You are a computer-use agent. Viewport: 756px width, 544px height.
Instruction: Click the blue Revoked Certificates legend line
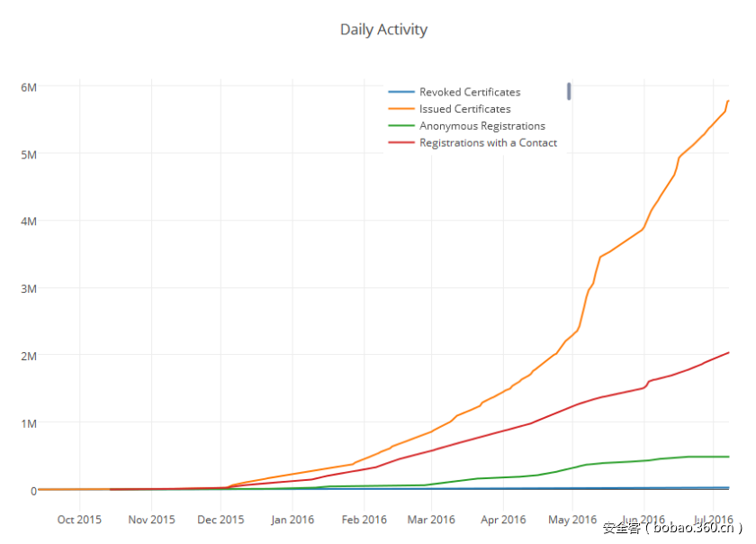click(401, 92)
